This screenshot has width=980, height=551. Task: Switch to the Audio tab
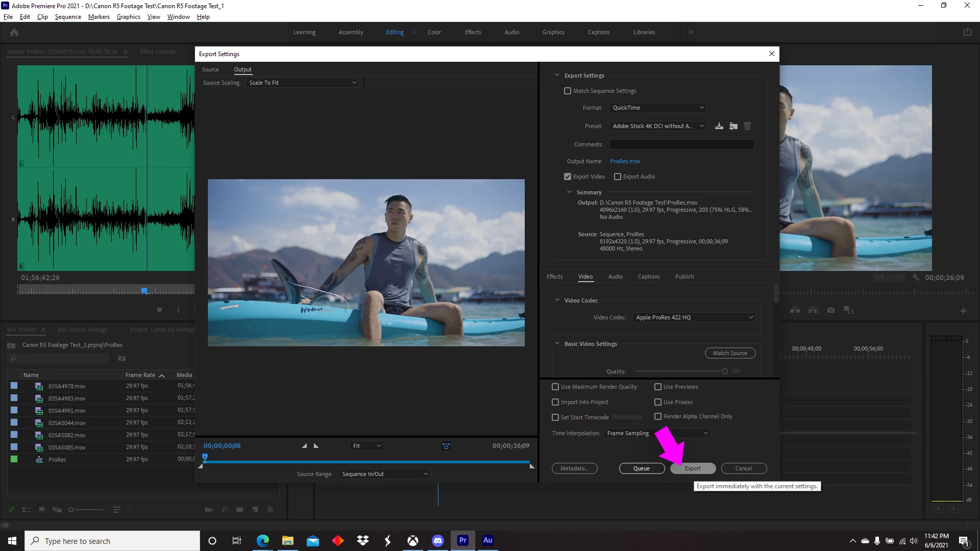pyautogui.click(x=615, y=277)
